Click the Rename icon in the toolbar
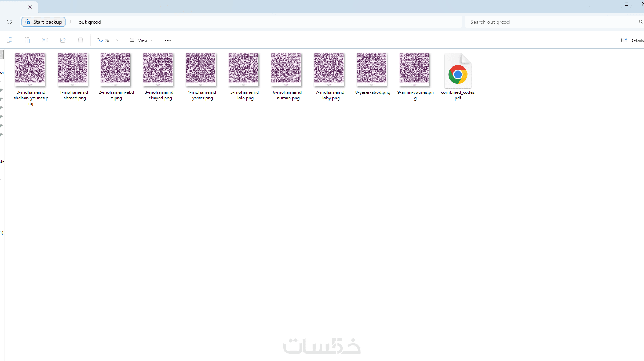Image resolution: width=644 pixels, height=361 pixels. pos(45,40)
